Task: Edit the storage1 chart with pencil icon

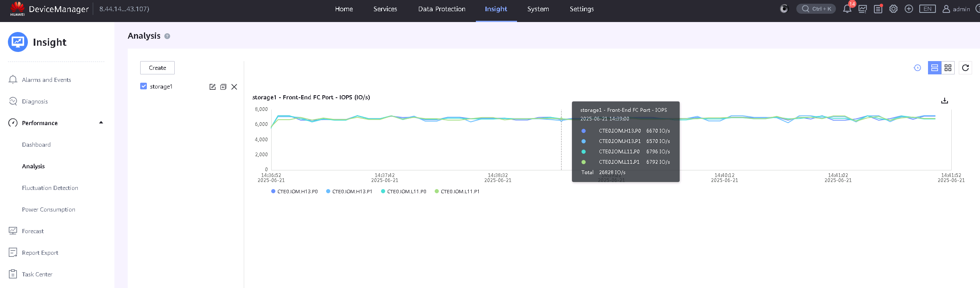Action: click(213, 86)
